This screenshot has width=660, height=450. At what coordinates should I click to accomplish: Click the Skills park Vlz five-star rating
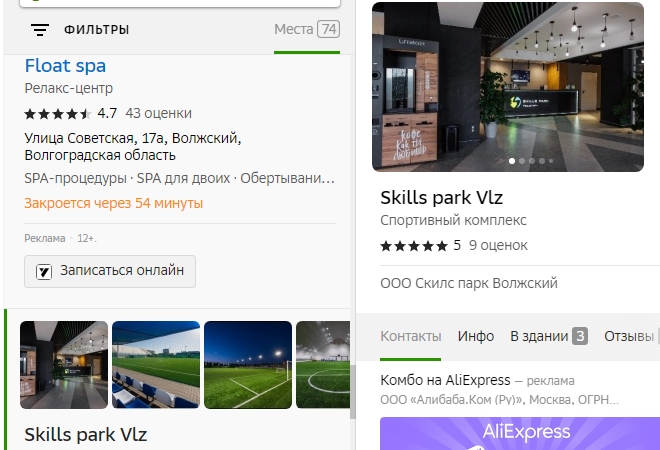point(414,245)
